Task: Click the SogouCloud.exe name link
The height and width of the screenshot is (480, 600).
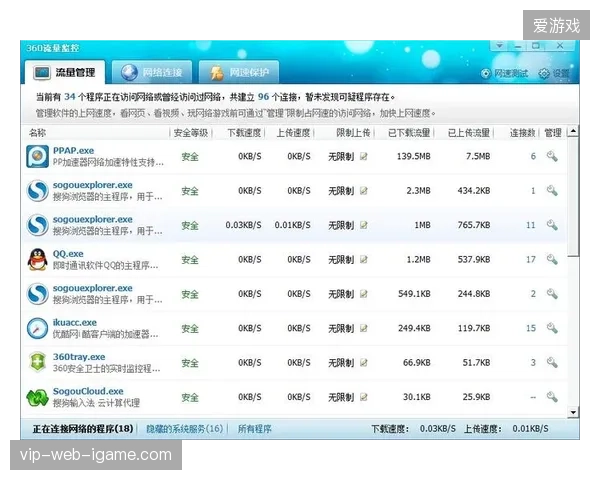Action: pyautogui.click(x=88, y=391)
